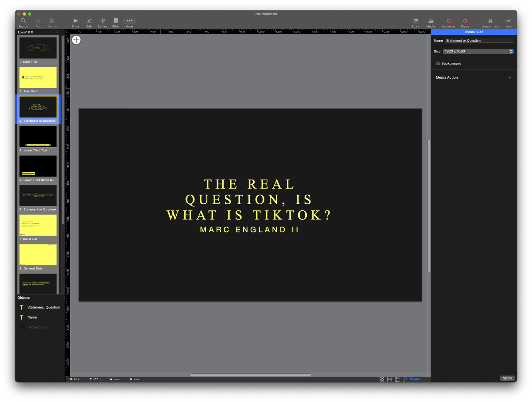532x402 pixels.
Task: Open the Reflow editor
Action: [102, 22]
